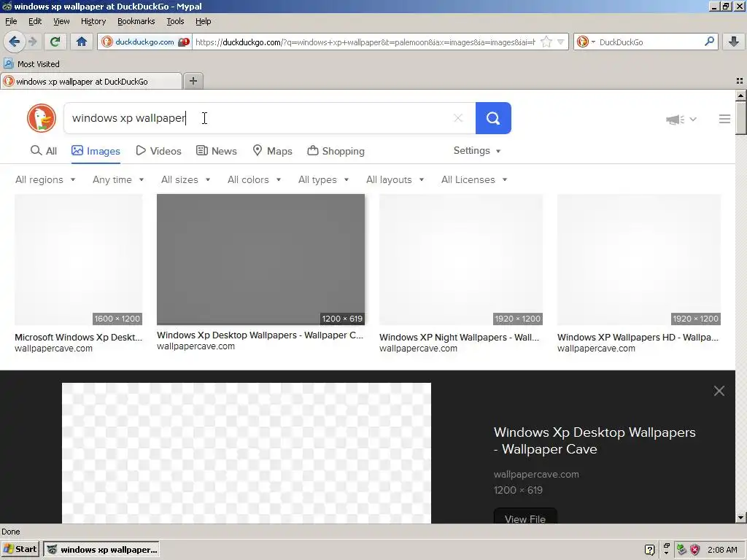Expand the All regions filter
The image size is (747, 560).
tap(45, 179)
